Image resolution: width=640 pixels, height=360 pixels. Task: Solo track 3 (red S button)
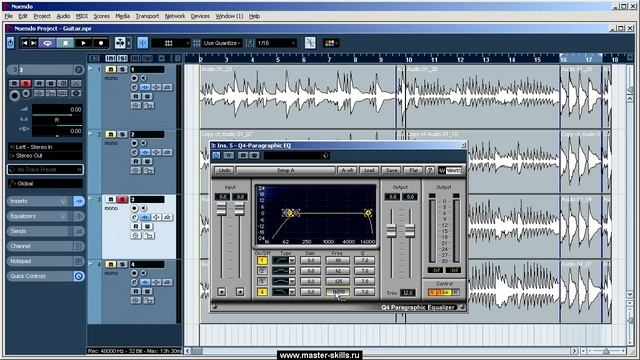pyautogui.click(x=122, y=199)
